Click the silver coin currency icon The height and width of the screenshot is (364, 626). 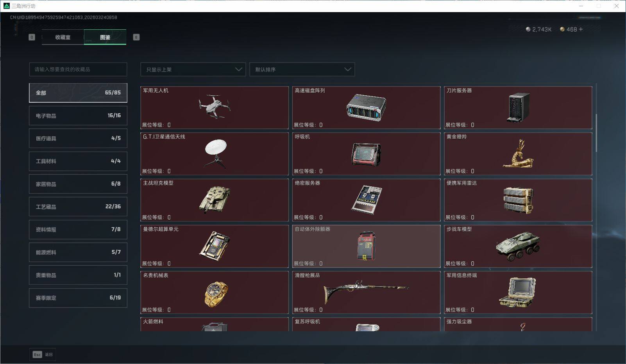click(529, 29)
